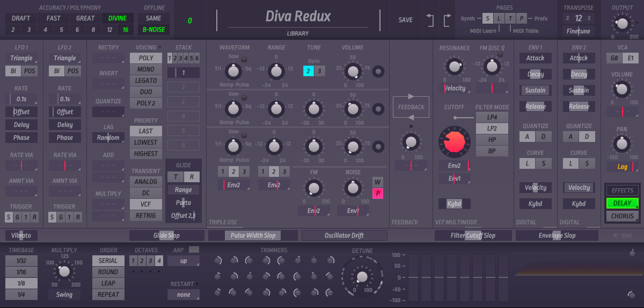
Task: Click the LED next to FM (OSC 1) label
Action: 501,54
